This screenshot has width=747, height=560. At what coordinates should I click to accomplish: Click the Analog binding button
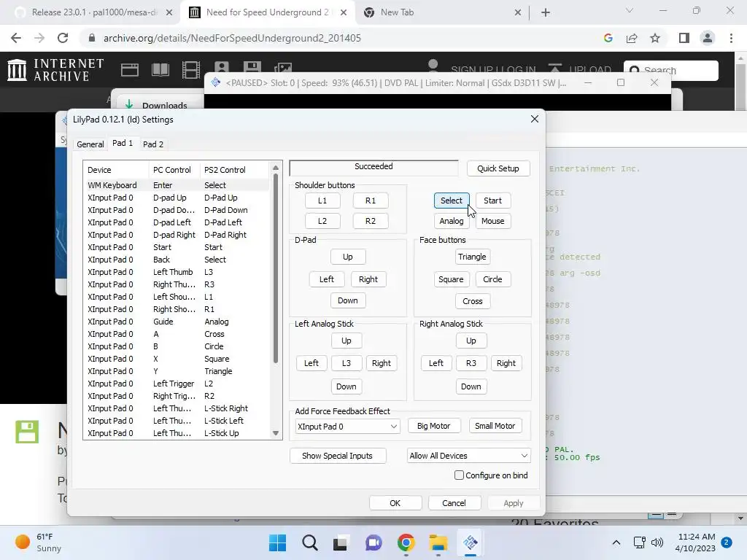[x=451, y=221]
